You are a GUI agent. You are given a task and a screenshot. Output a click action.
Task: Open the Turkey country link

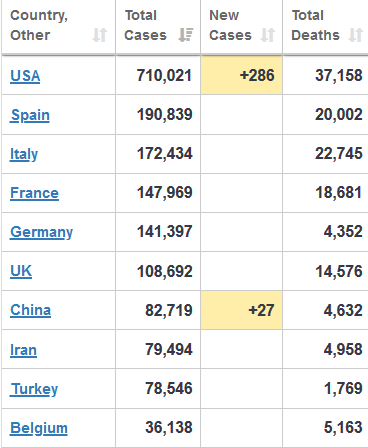[x=34, y=389]
